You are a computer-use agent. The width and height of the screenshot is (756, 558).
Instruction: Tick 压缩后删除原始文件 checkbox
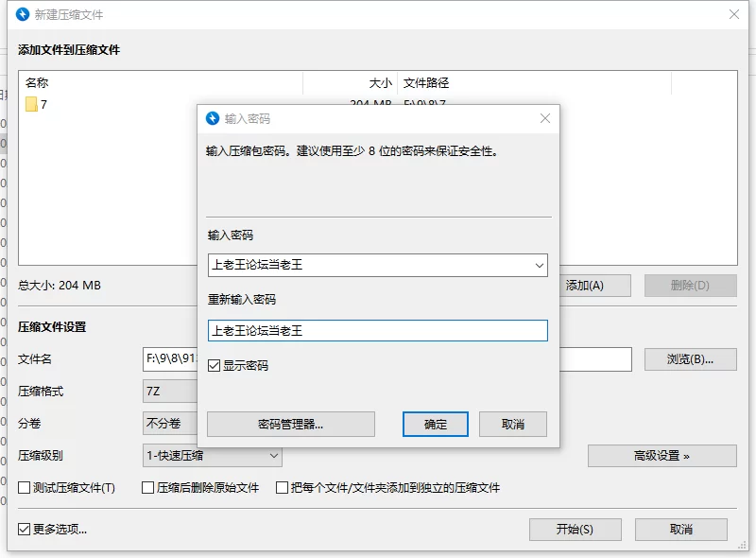[x=148, y=487]
